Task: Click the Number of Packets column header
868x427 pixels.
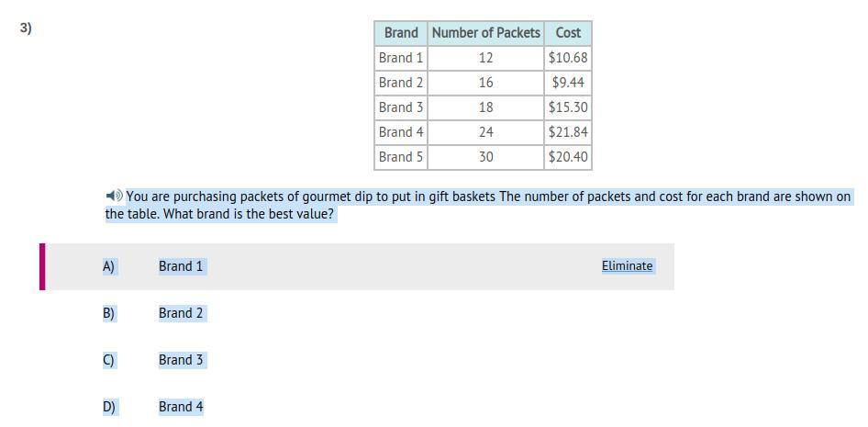Action: coord(485,33)
